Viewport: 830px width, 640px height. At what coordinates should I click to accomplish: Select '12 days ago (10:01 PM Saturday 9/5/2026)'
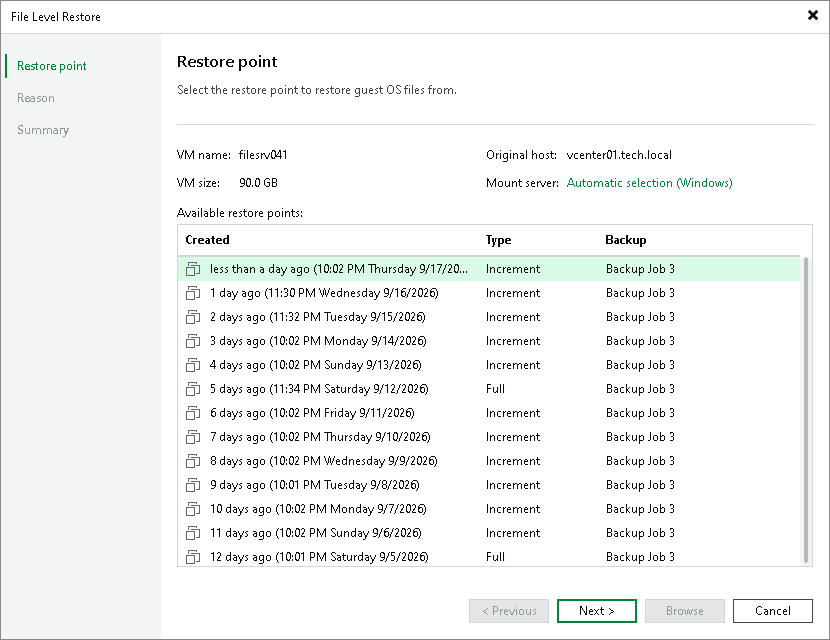(489, 556)
